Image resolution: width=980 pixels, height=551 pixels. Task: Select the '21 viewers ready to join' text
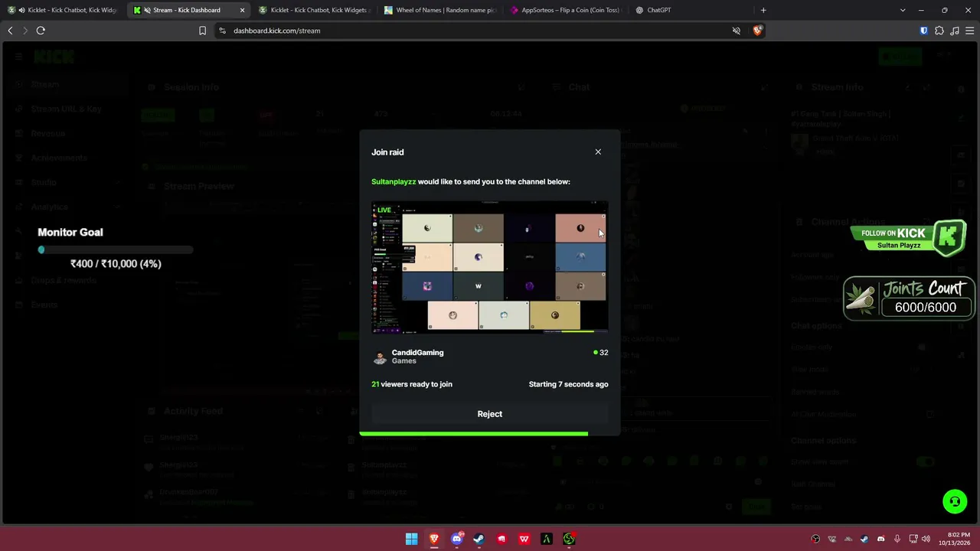pyautogui.click(x=412, y=384)
